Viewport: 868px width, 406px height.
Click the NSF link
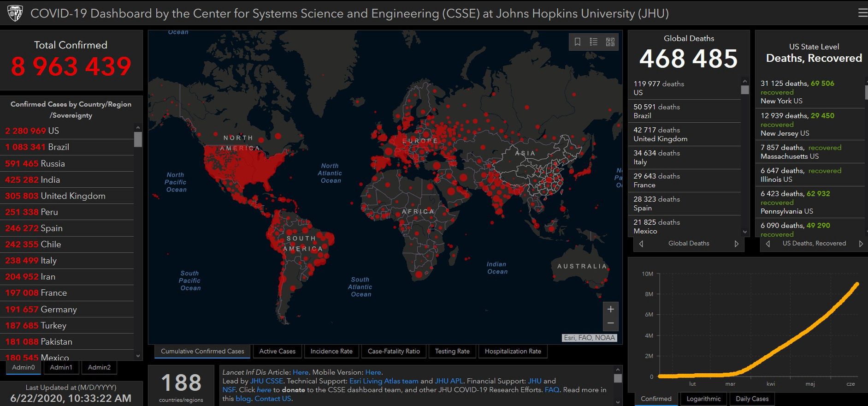(x=229, y=390)
